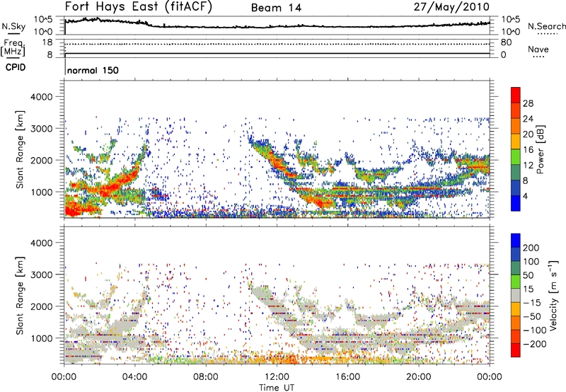The width and height of the screenshot is (566, 392).
Task: Click the sky noise curve in top panel
Action: click(277, 26)
